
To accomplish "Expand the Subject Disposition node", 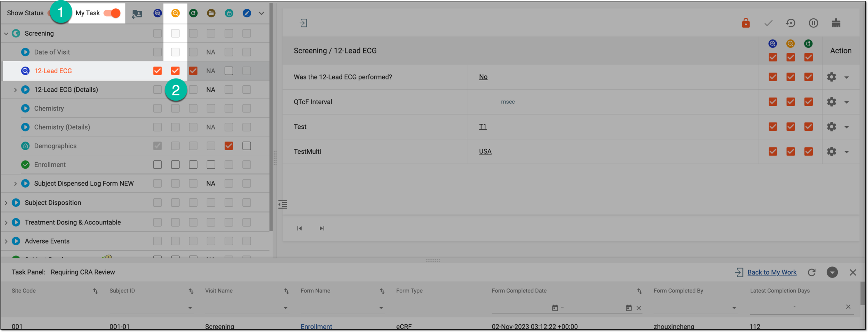I will click(6, 203).
